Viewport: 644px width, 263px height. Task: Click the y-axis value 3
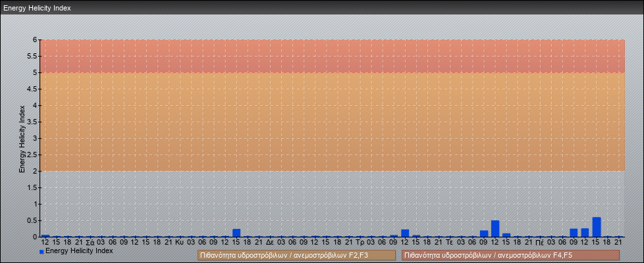[x=36, y=138]
